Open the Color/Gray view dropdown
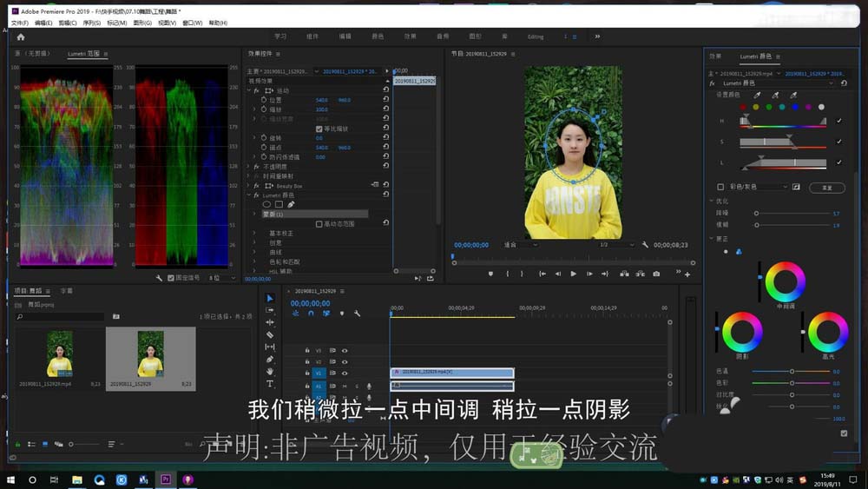This screenshot has width=868, height=489. (758, 188)
